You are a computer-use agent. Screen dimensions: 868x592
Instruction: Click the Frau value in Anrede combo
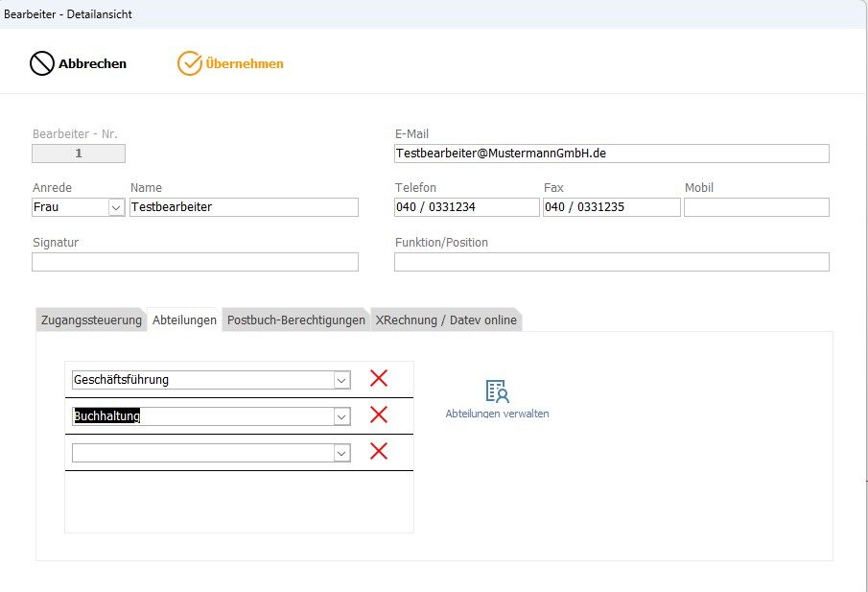pos(46,207)
